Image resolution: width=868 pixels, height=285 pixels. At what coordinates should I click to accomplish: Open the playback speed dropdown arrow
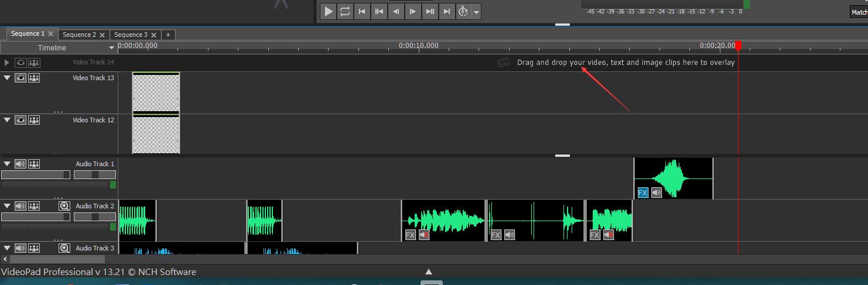[x=476, y=12]
